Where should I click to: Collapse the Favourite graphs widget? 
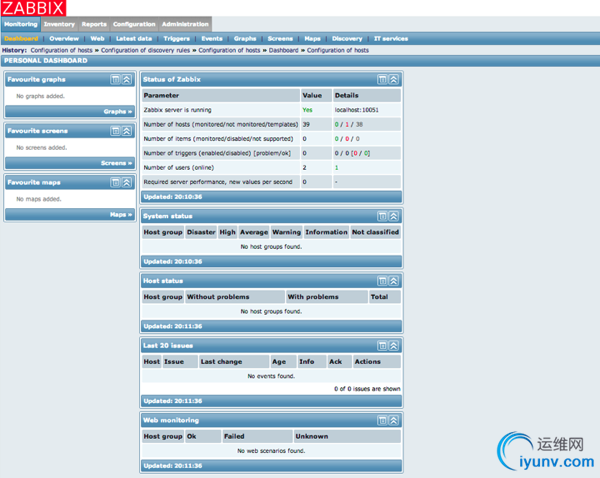pyautogui.click(x=127, y=79)
